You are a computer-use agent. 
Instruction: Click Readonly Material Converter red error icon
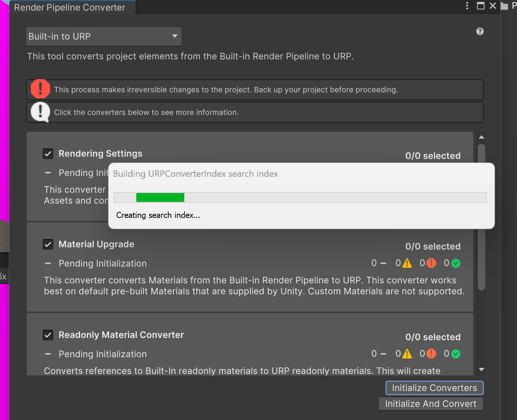[x=431, y=354]
